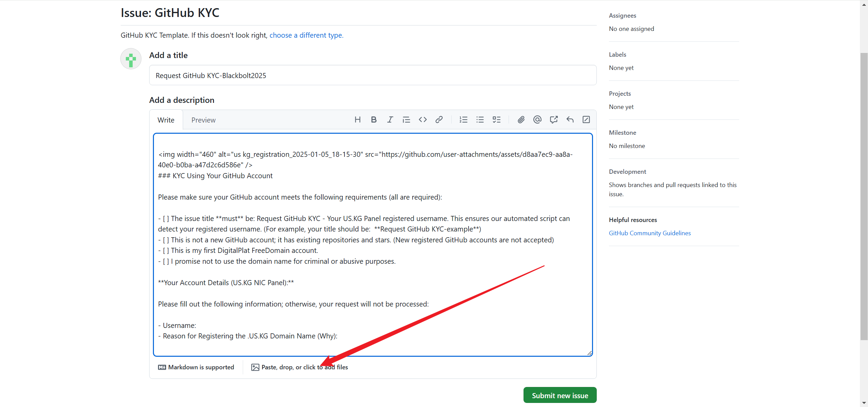Viewport: 868px width, 407px height.
Task: Click the 'Your Account Details (US.KG NIC Panel)' line
Action: click(x=226, y=283)
